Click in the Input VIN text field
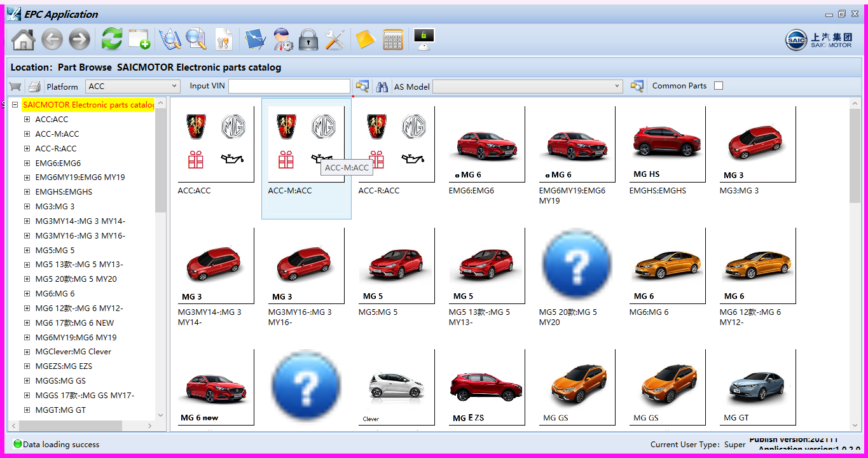Viewport: 868px width, 458px height. [289, 86]
